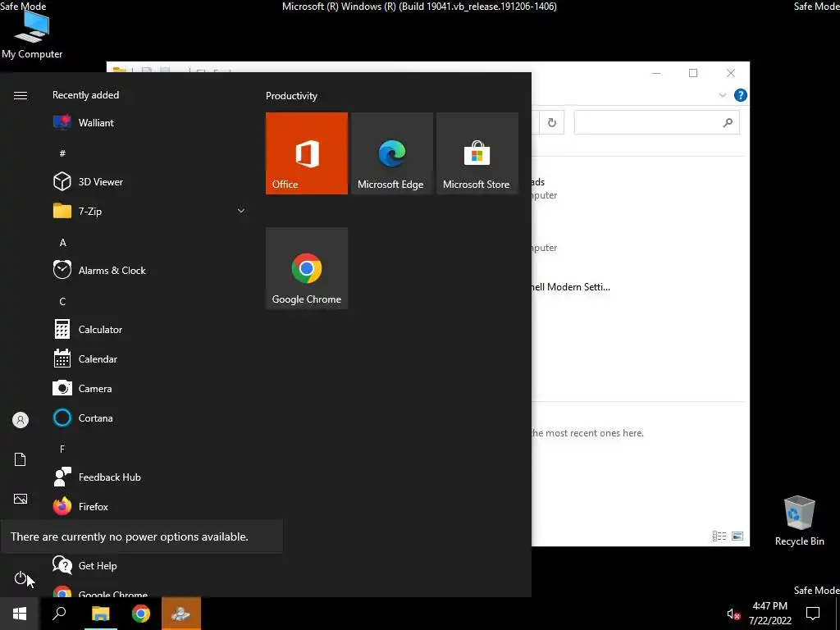The width and height of the screenshot is (840, 630).
Task: Select My Computer desktop icon
Action: [32, 35]
